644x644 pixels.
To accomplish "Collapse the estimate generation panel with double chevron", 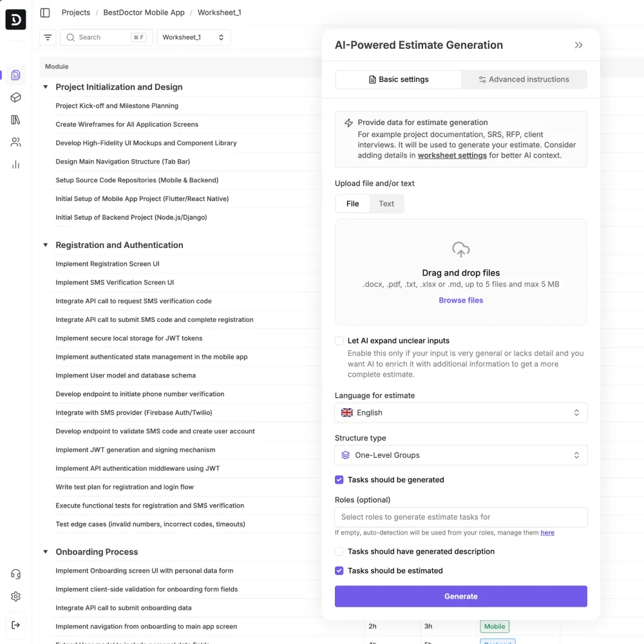I will 578,45.
